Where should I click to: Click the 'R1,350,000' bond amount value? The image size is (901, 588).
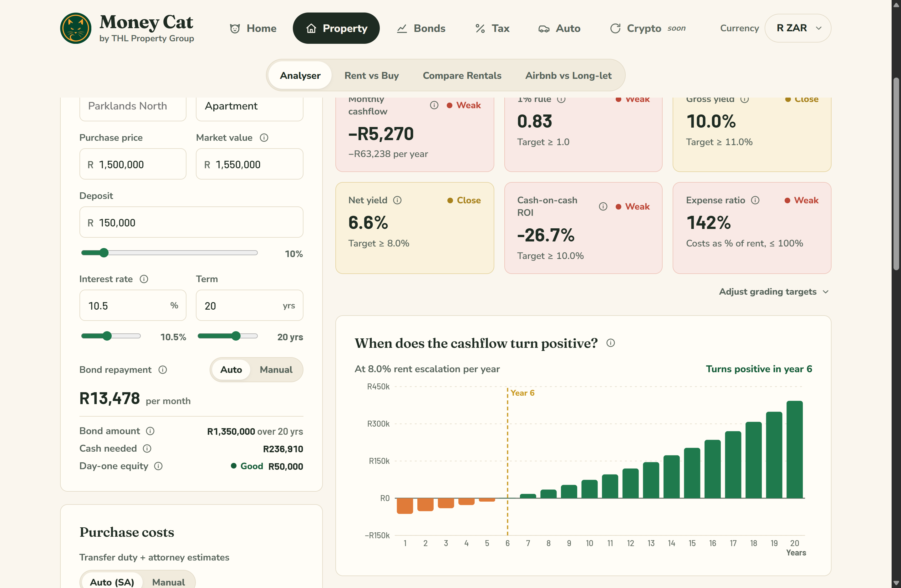[x=231, y=431]
